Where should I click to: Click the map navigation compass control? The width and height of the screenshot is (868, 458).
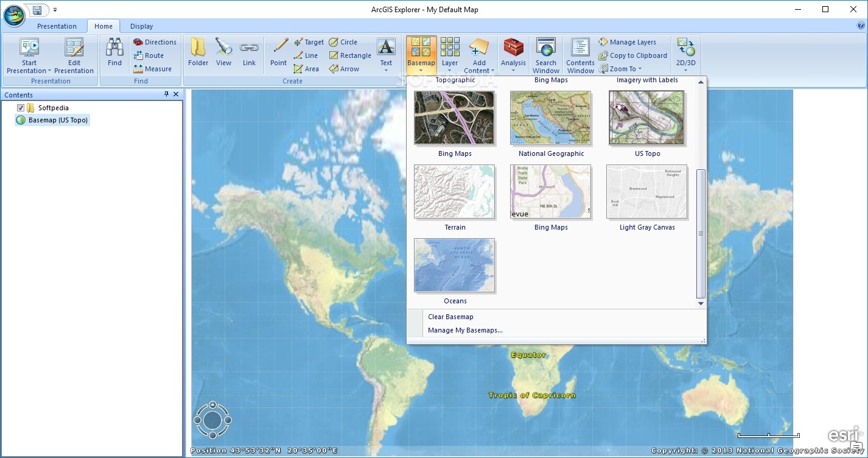pos(212,420)
